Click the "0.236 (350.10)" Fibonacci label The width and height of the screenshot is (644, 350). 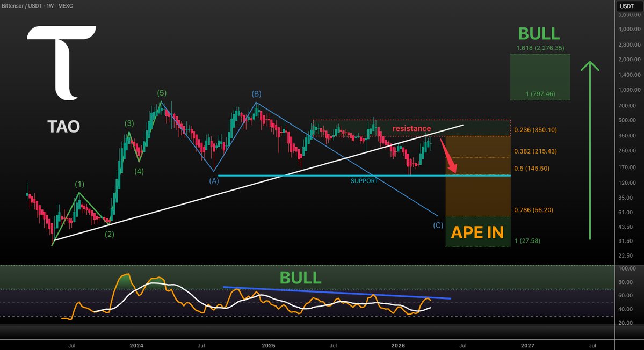[535, 130]
